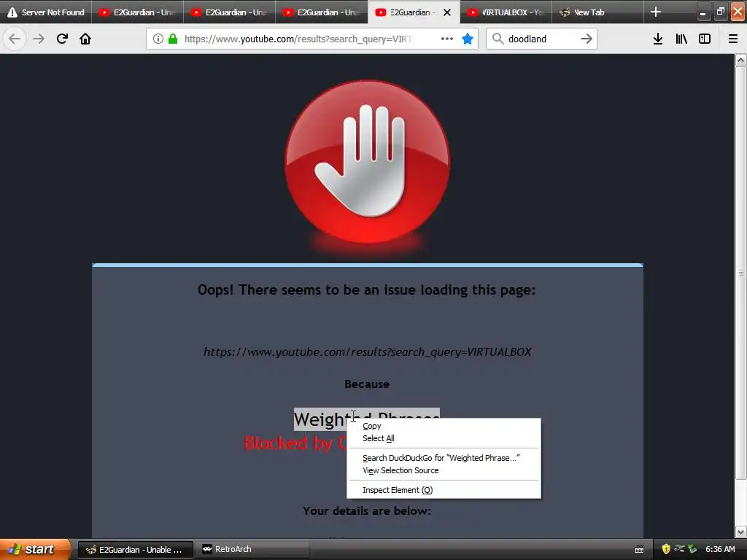Select RetroArch taskbar button
Image resolution: width=747 pixels, height=560 pixels.
pos(252,549)
